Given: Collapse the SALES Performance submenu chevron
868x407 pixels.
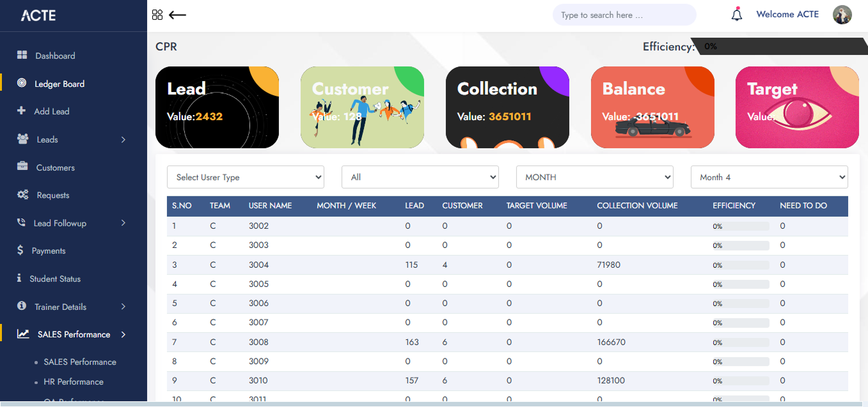Looking at the screenshot, I should point(123,334).
